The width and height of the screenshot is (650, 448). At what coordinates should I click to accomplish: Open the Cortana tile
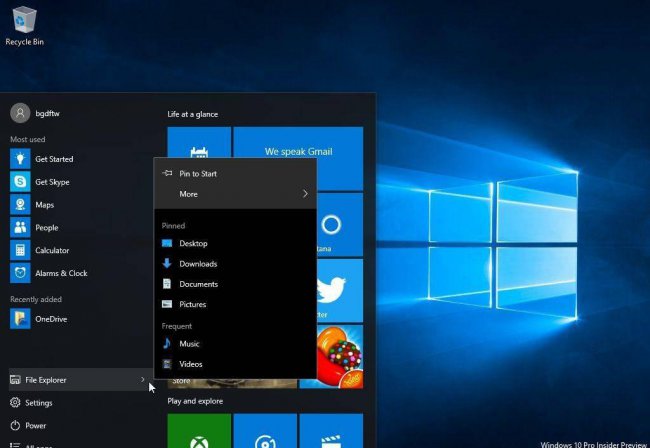tap(340, 224)
